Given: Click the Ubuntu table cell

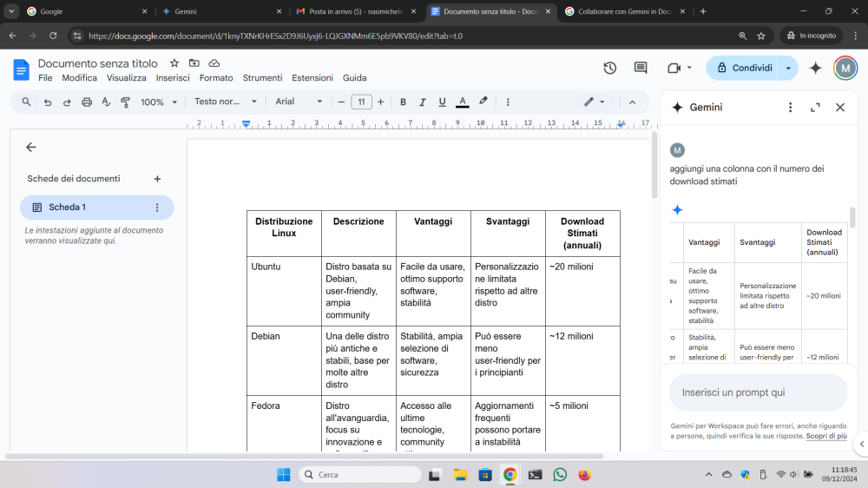Looking at the screenshot, I should point(284,291).
